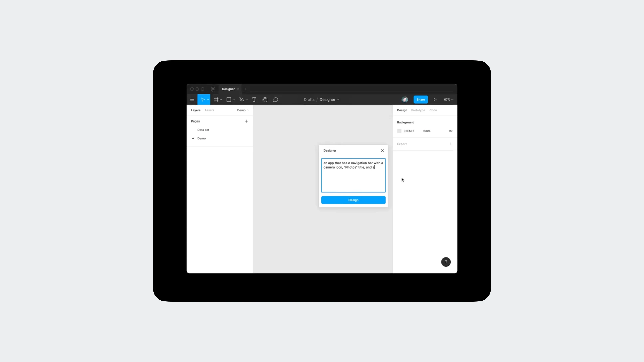The height and width of the screenshot is (362, 644).
Task: Select the Shape tool
Action: point(229,99)
